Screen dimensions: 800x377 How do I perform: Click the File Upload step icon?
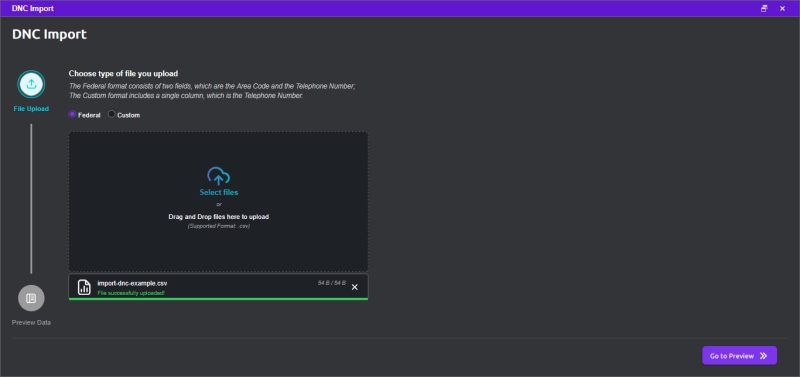tap(31, 84)
